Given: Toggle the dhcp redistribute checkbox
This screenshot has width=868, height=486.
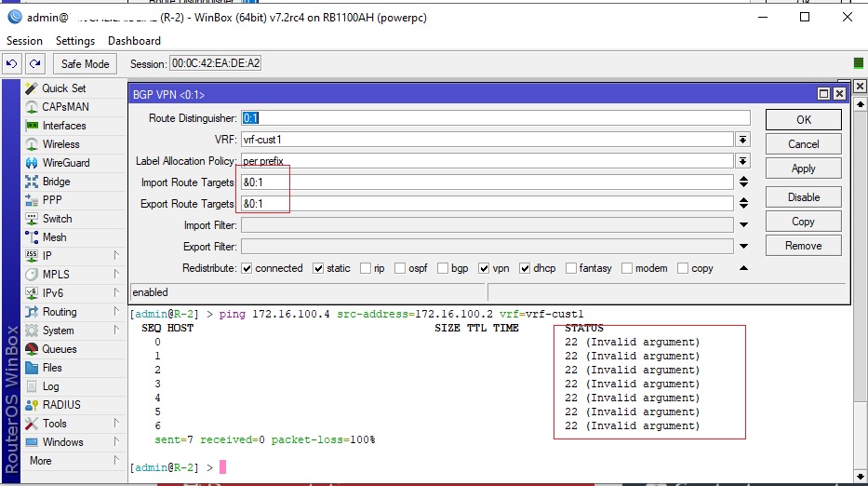Looking at the screenshot, I should [525, 268].
